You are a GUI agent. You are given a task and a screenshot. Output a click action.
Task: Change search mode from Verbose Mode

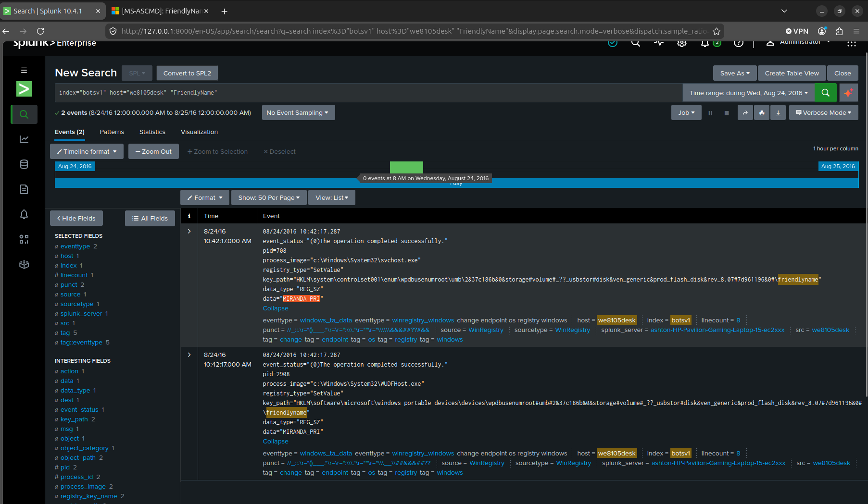point(823,113)
